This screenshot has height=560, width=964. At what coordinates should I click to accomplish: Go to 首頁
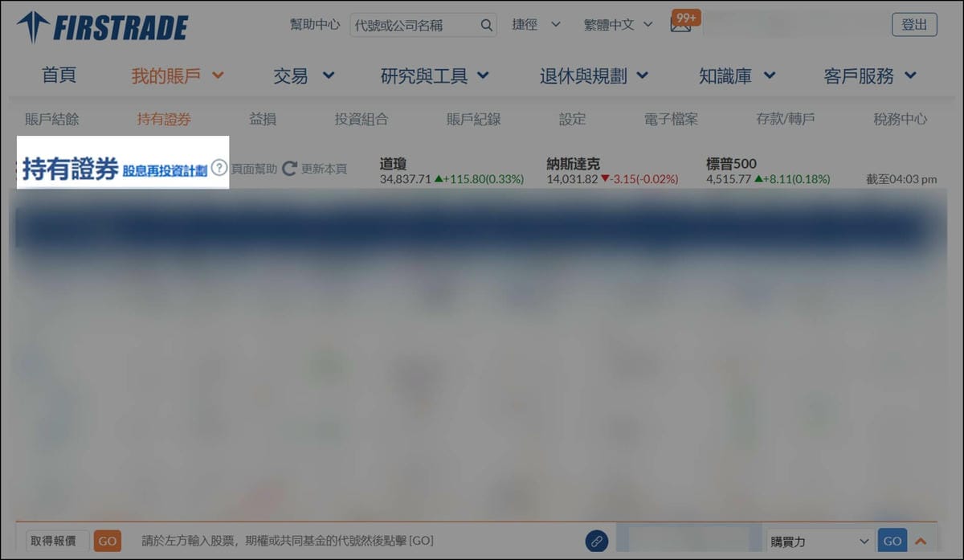click(x=59, y=76)
